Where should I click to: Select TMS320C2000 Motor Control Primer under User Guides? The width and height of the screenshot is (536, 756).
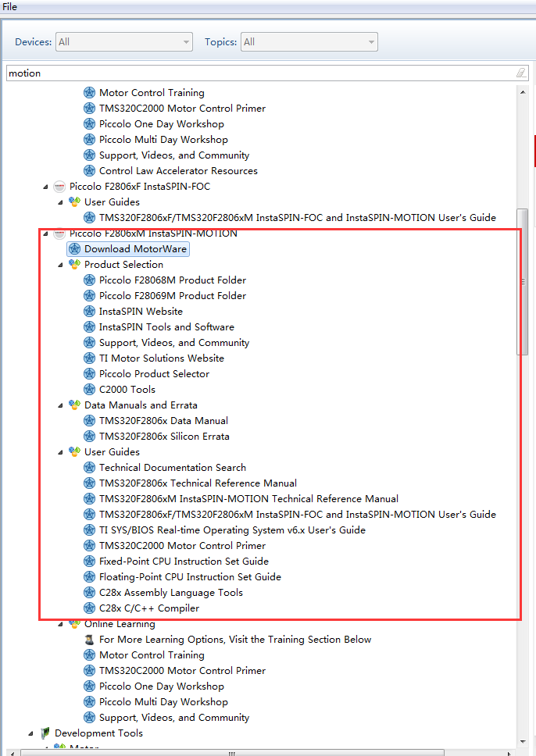tap(182, 546)
